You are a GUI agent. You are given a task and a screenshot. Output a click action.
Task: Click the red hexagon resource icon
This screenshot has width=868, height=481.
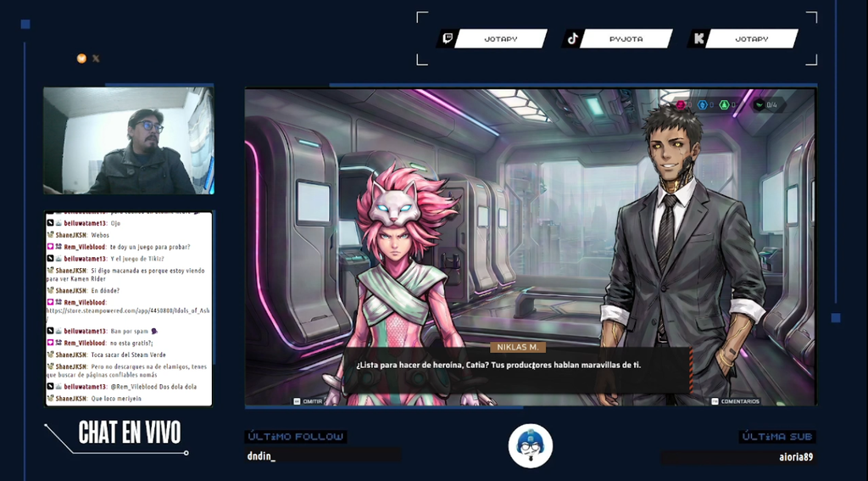tap(681, 104)
